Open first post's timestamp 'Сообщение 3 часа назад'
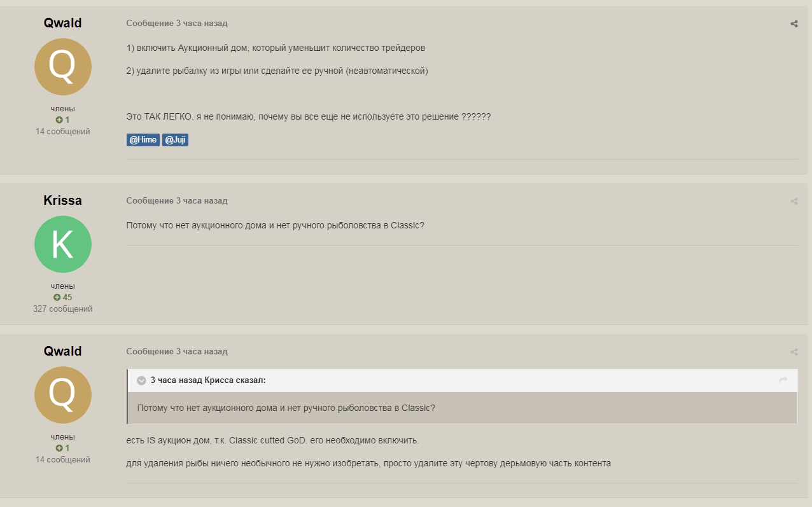Image resolution: width=812 pixels, height=507 pixels. [x=177, y=24]
